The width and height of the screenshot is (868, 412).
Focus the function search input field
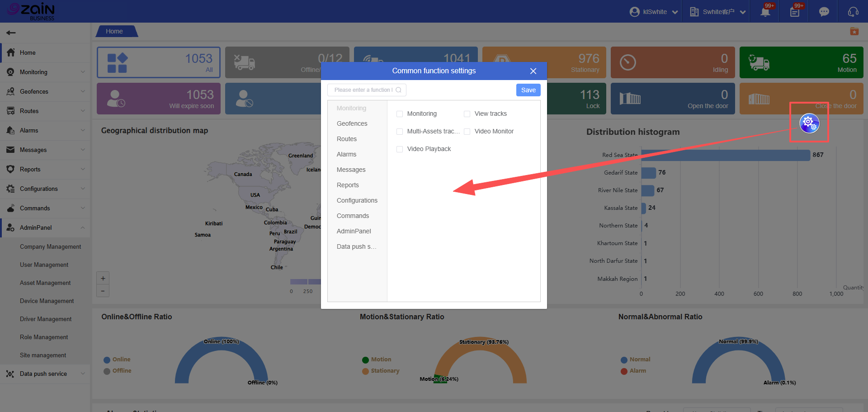[x=363, y=90]
